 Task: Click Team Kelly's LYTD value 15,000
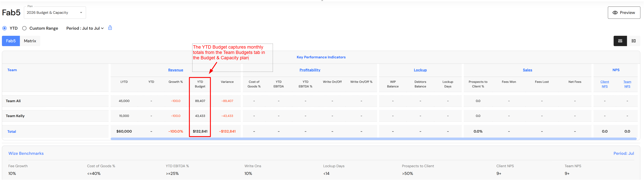[124, 116]
